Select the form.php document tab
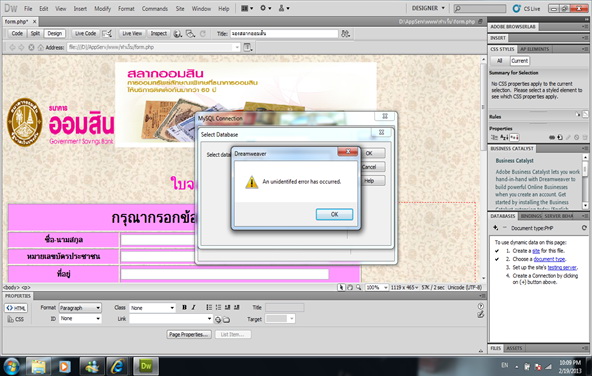This screenshot has width=592, height=376. tap(17, 22)
